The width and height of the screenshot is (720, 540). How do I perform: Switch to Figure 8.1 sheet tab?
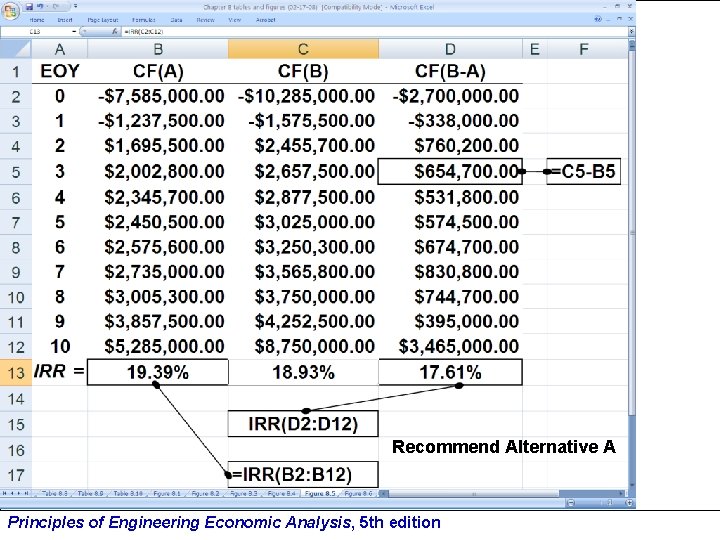click(x=167, y=494)
